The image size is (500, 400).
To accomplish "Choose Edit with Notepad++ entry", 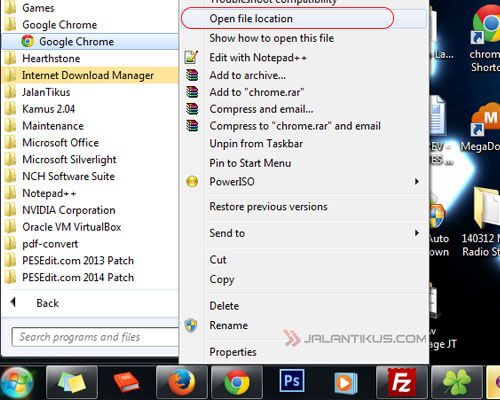I will [x=258, y=57].
